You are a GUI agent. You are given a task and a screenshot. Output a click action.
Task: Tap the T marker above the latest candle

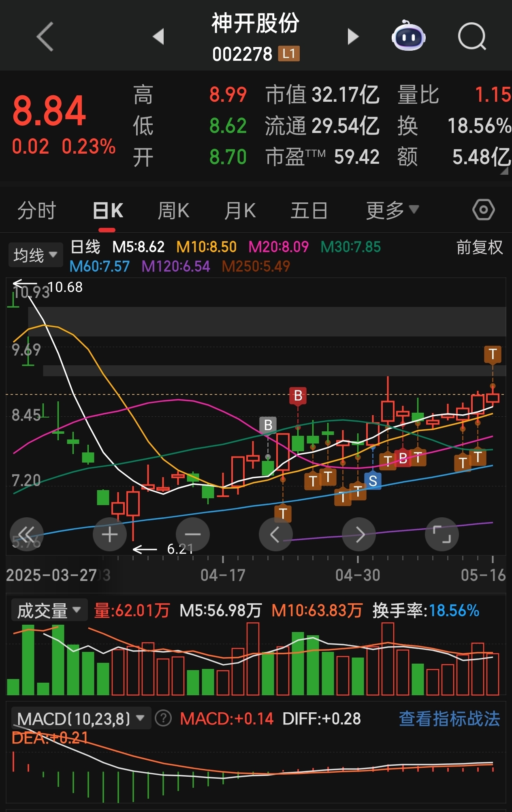pyautogui.click(x=493, y=354)
